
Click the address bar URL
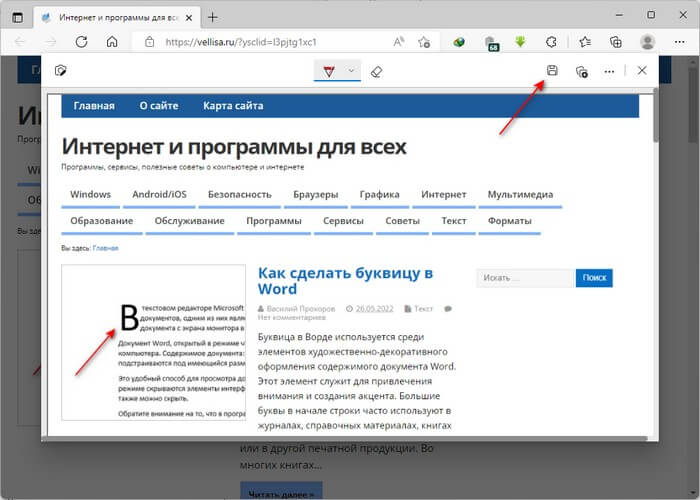(x=241, y=42)
